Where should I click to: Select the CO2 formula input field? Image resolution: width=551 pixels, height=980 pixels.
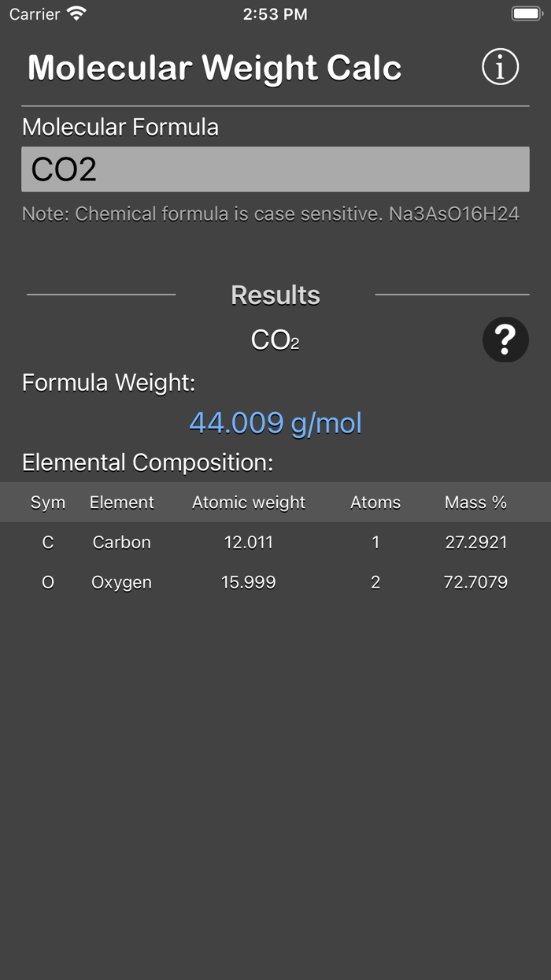click(x=275, y=168)
